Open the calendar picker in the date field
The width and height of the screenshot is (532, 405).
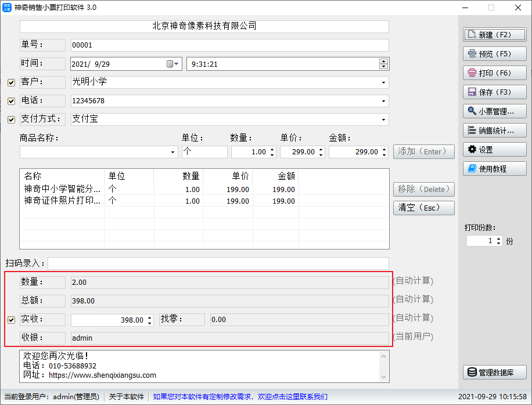(x=172, y=64)
